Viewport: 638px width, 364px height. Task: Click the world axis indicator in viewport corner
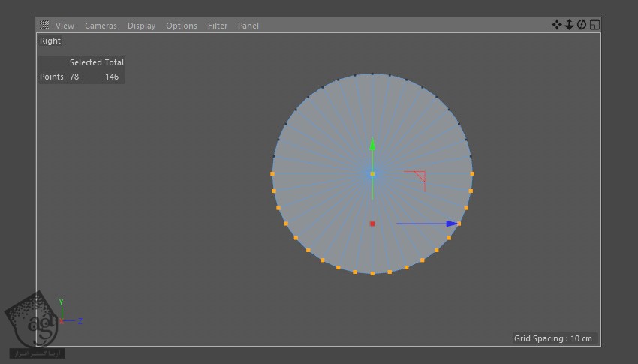pyautogui.click(x=62, y=320)
